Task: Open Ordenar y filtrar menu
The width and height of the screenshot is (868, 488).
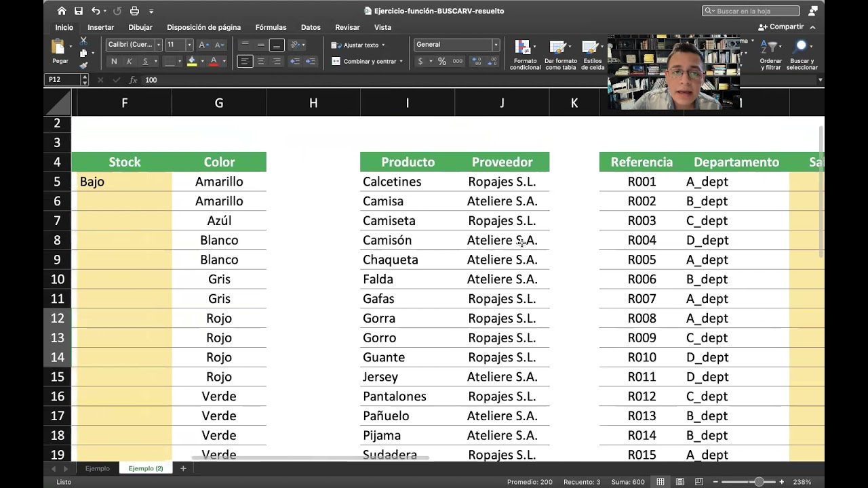Action: point(770,55)
